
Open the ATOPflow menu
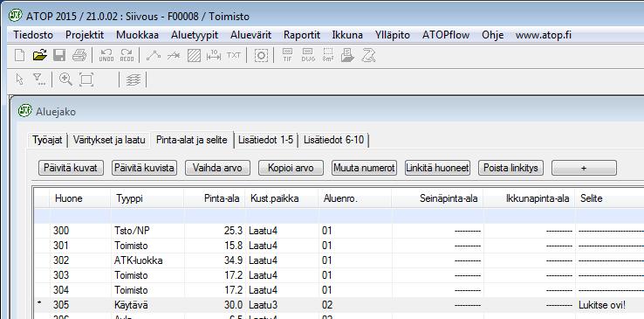pyautogui.click(x=446, y=35)
